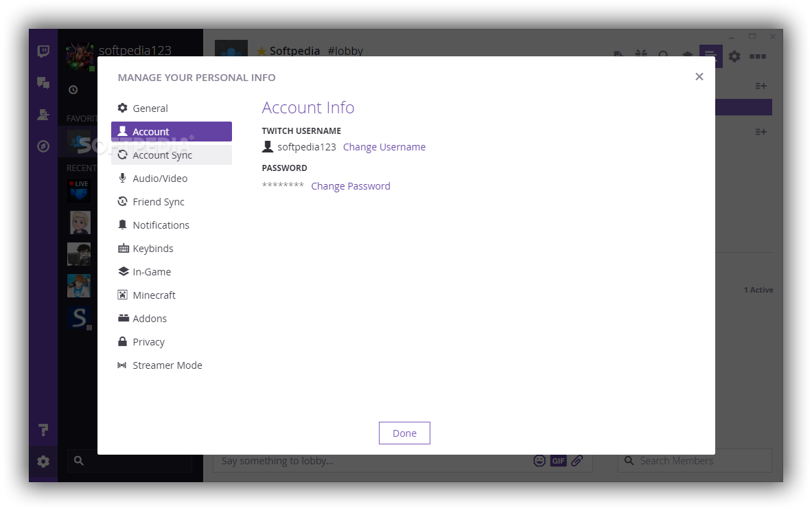The image size is (812, 511).
Task: Toggle the purple member list icon
Action: click(710, 56)
